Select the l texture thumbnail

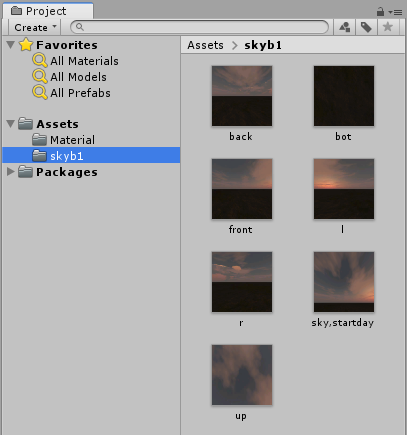tap(344, 189)
